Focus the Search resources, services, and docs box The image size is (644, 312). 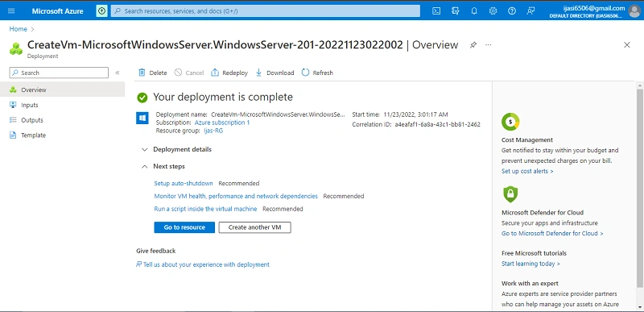point(266,11)
